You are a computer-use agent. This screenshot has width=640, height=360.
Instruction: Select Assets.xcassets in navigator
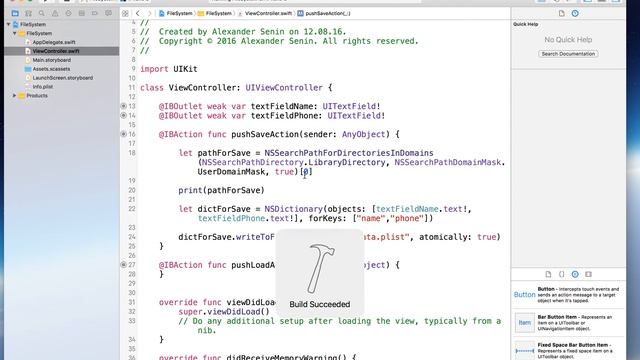tap(51, 69)
